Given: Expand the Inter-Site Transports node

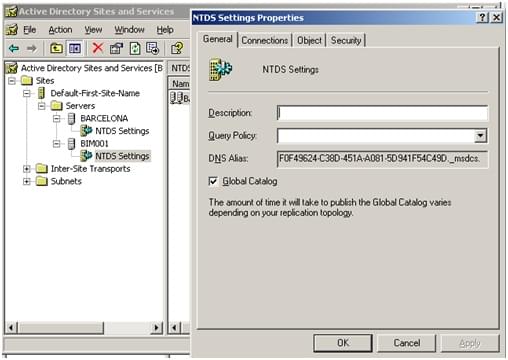Looking at the screenshot, I should click(27, 169).
